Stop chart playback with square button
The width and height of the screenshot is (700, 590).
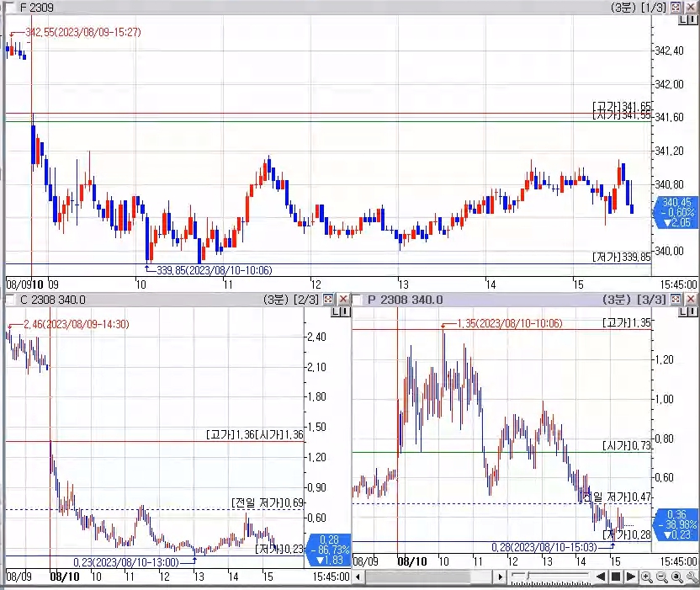coord(616,577)
